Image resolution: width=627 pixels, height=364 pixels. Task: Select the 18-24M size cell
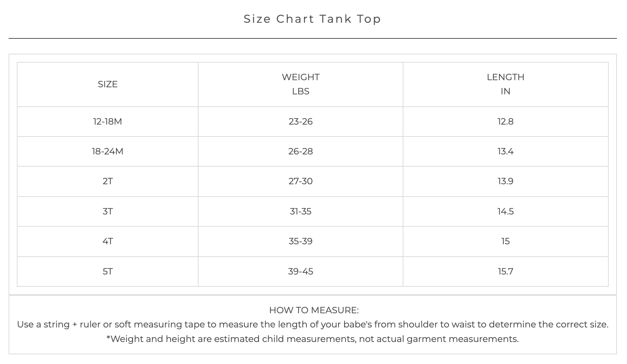[107, 151]
